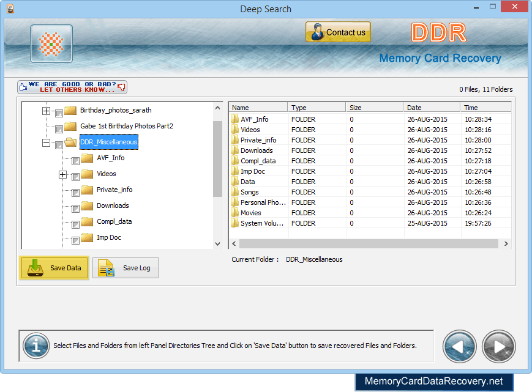Check the Downloads tree checkbox

(75, 209)
